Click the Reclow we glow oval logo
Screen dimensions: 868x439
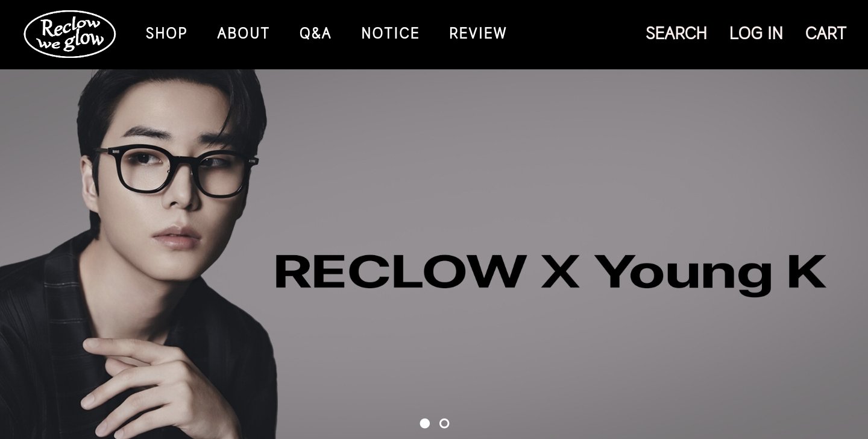pyautogui.click(x=70, y=34)
